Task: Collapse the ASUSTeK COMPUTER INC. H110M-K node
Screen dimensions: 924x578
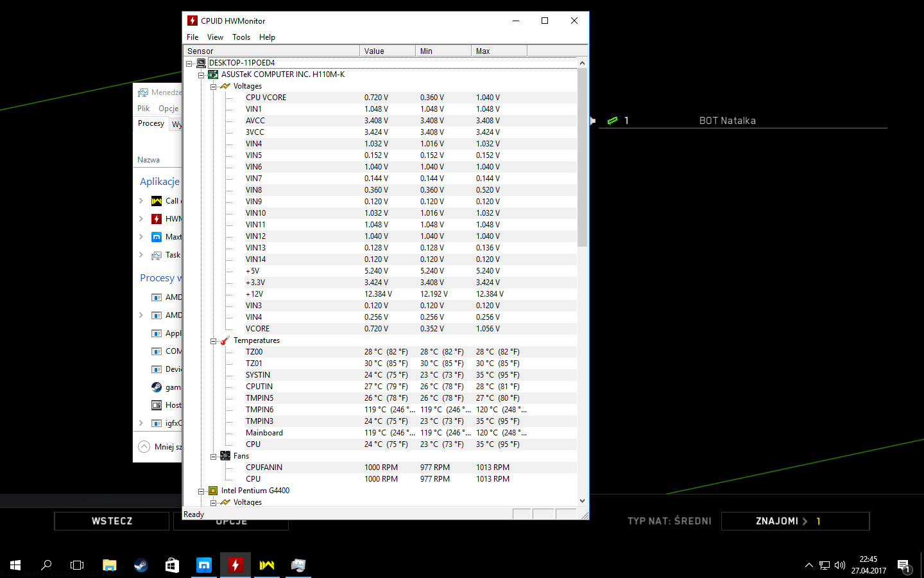Action: coord(201,75)
